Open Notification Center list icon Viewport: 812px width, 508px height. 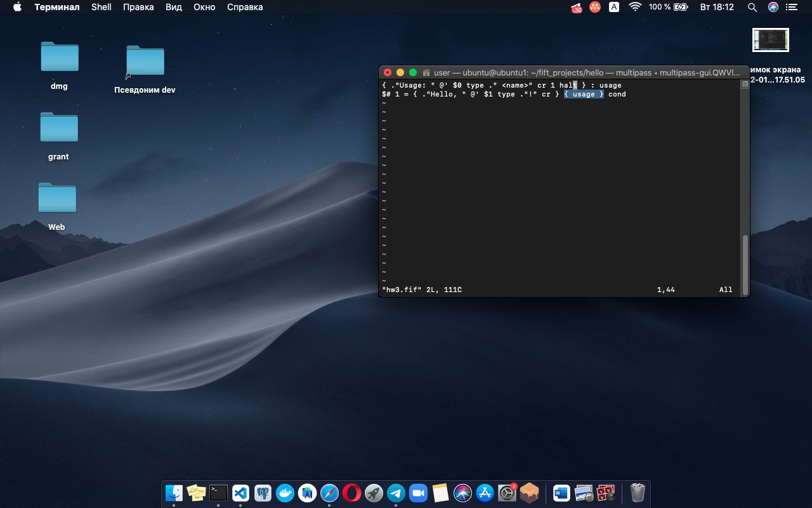click(792, 7)
